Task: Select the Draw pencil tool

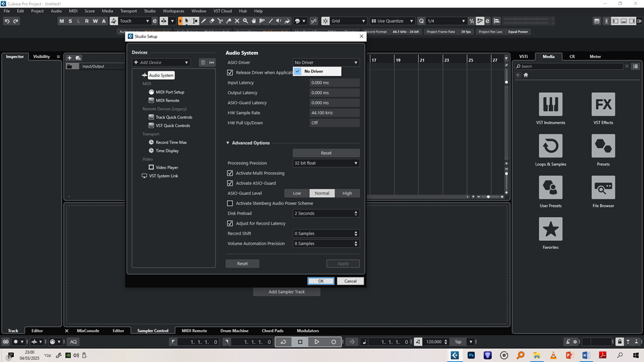Action: click(204, 21)
